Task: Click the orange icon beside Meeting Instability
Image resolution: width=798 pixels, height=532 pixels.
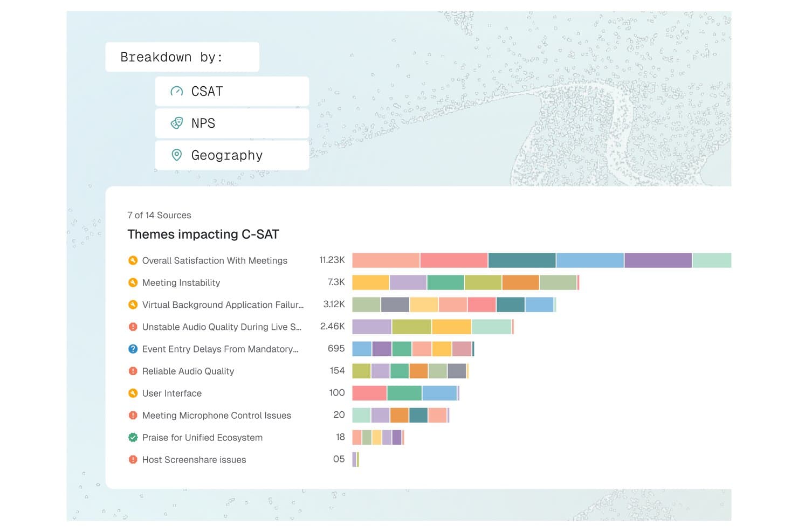Action: (x=133, y=282)
